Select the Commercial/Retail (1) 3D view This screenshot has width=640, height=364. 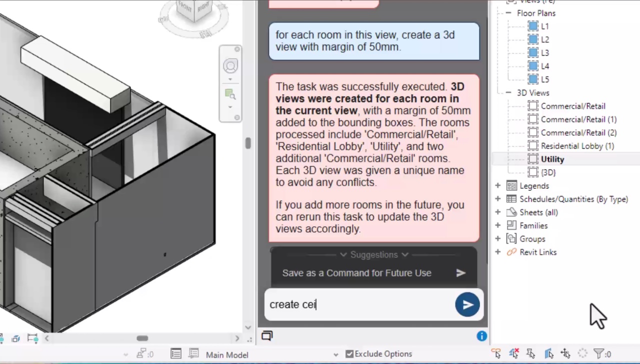click(x=578, y=119)
